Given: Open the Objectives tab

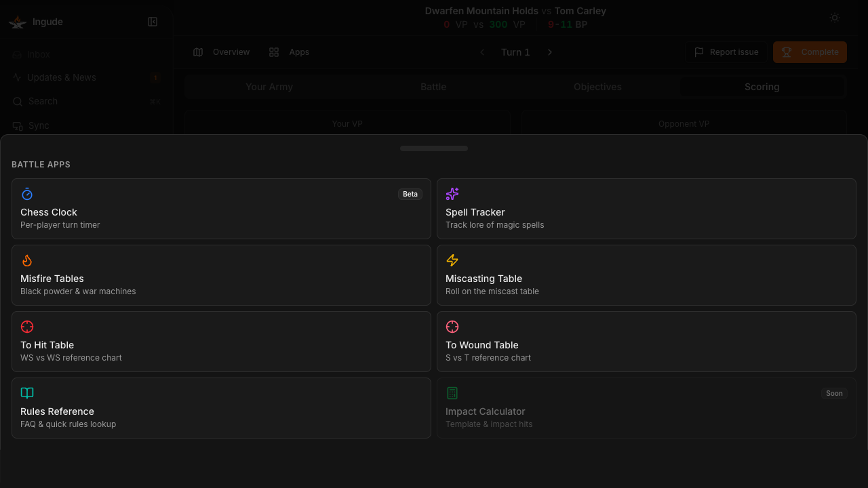Looking at the screenshot, I should (597, 87).
